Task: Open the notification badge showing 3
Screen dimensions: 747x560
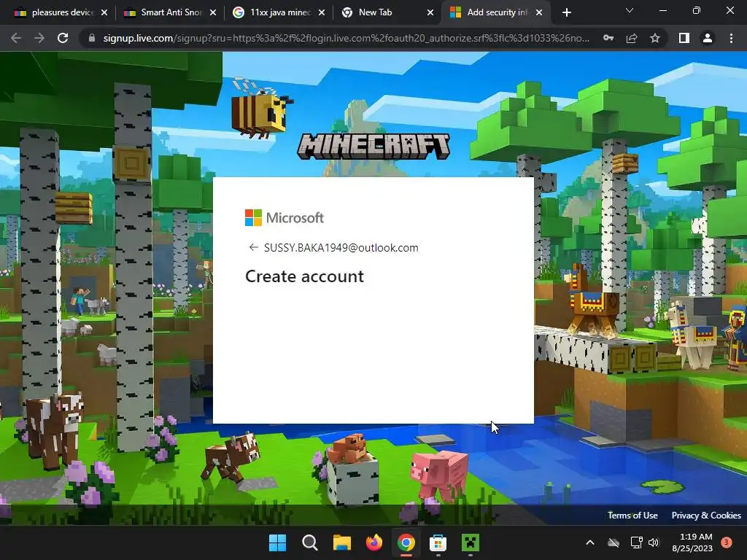Action: (727, 542)
